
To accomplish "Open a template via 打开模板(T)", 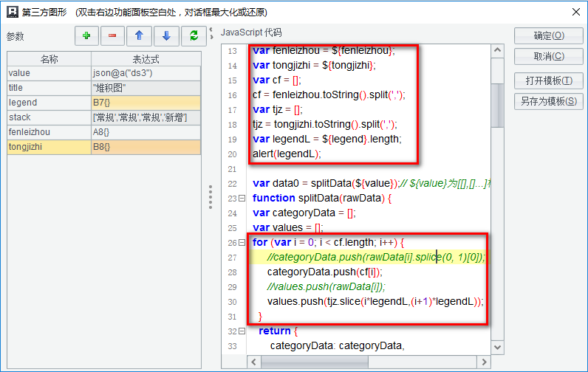I will (x=549, y=80).
